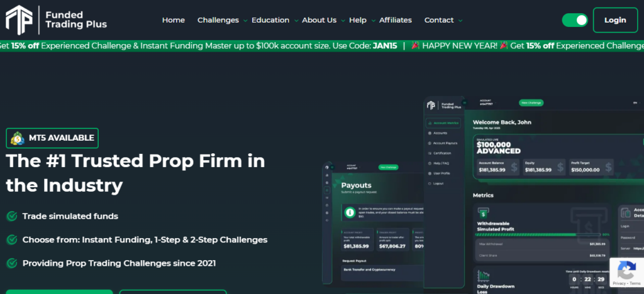Viewport: 644px width, 294px height.
Task: Open the Education menu item
Action: (x=270, y=20)
